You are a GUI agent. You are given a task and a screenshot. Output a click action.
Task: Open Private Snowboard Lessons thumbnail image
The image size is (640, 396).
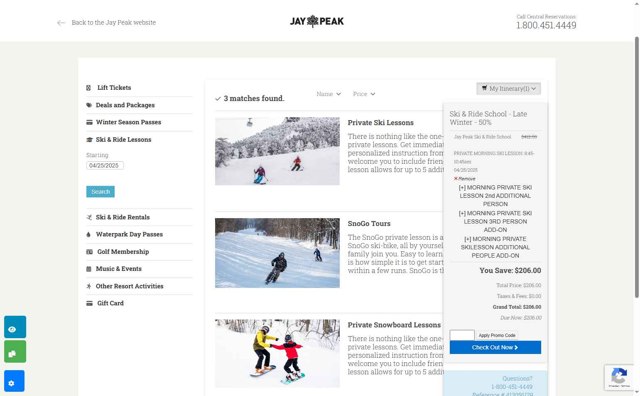(x=277, y=354)
